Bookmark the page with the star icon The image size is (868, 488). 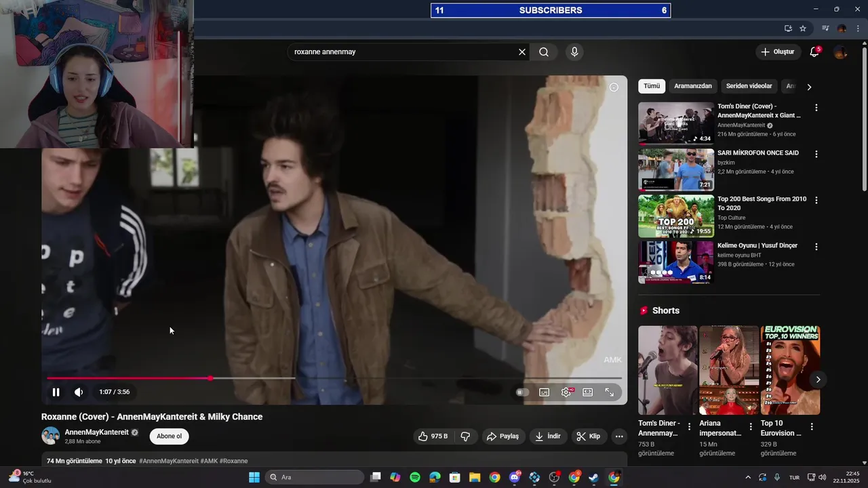(803, 28)
